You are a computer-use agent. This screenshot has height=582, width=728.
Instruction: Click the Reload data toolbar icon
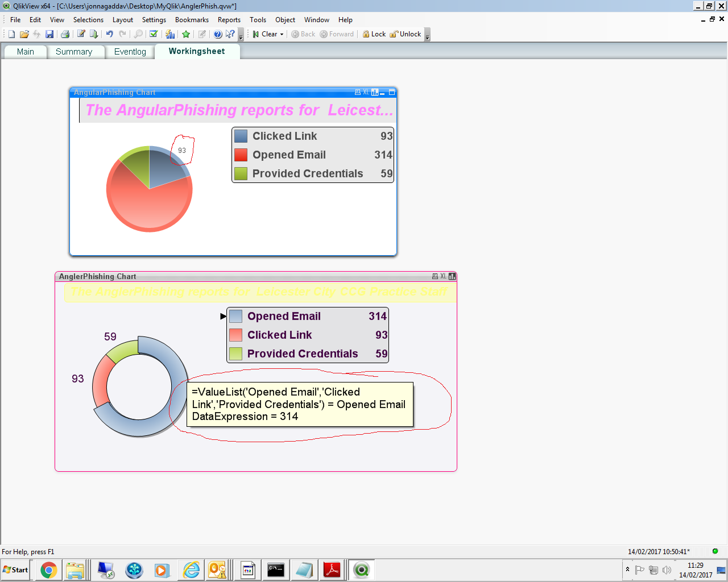click(94, 34)
